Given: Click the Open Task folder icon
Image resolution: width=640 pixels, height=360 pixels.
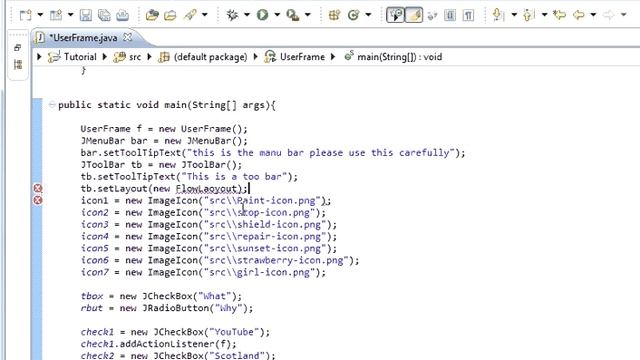Looking at the screenshot, I should click(x=170, y=15).
